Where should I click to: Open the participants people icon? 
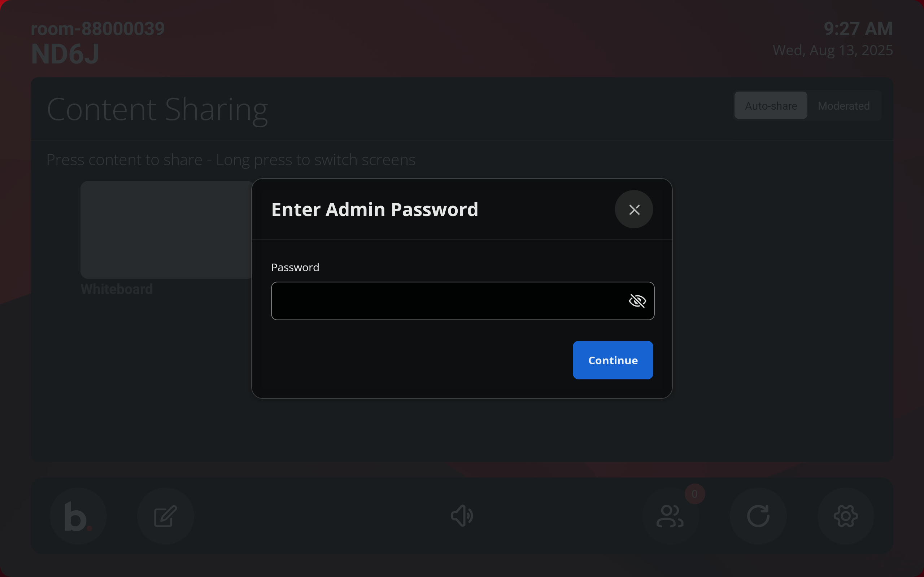click(x=670, y=516)
